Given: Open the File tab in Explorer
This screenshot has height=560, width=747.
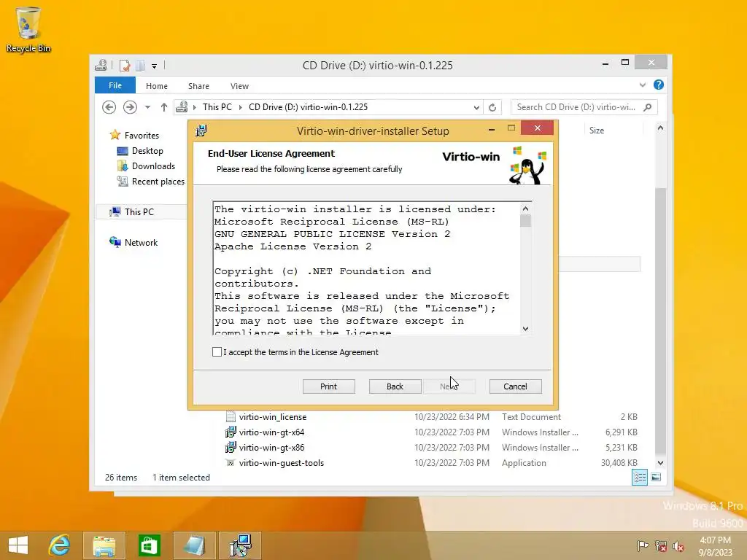Looking at the screenshot, I should (x=115, y=85).
